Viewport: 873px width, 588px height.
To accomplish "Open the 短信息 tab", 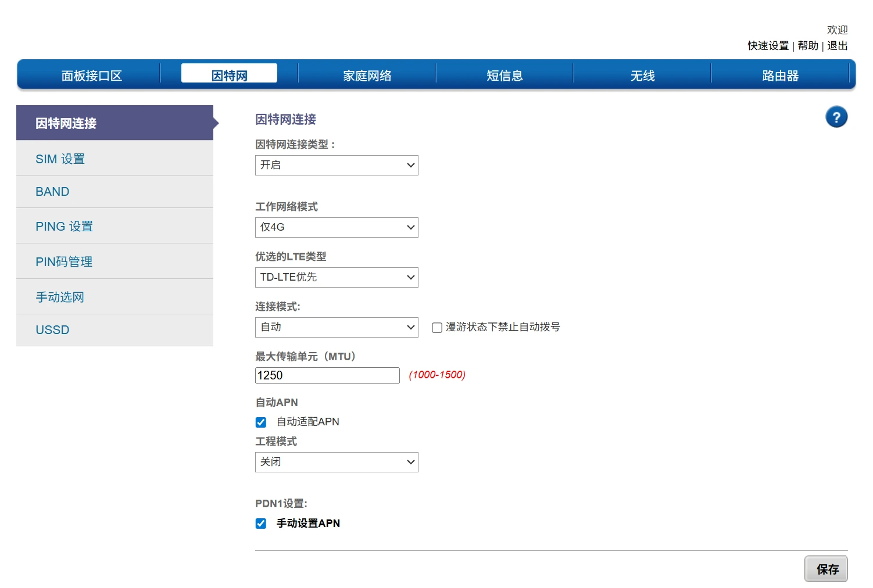I will pyautogui.click(x=505, y=76).
